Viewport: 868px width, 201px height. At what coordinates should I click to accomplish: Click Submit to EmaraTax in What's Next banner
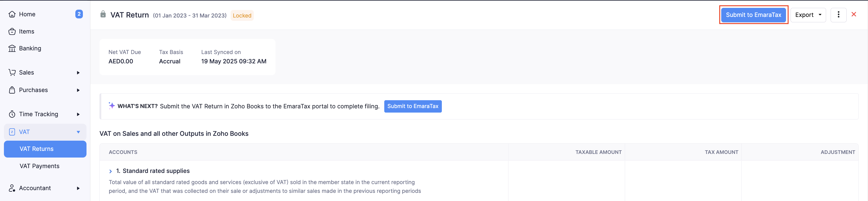coord(413,106)
